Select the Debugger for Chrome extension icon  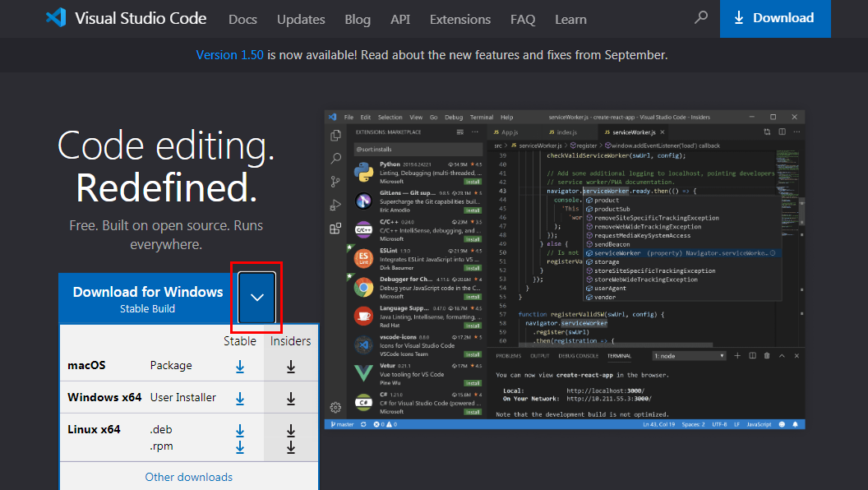point(363,288)
